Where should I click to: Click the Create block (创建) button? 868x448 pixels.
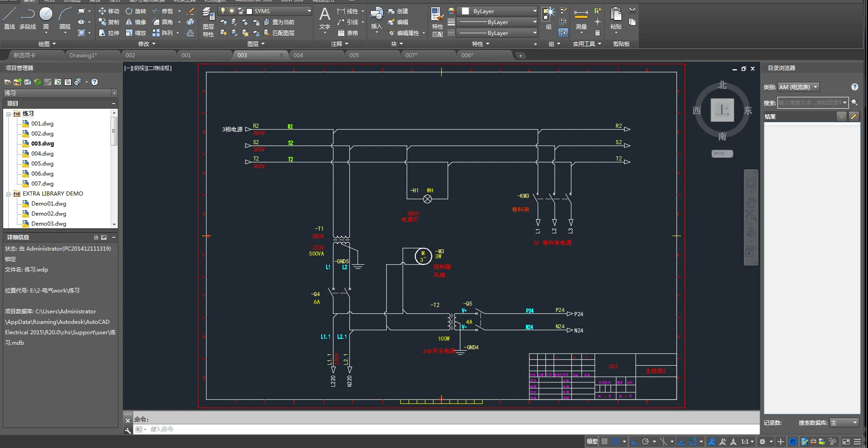coord(398,11)
